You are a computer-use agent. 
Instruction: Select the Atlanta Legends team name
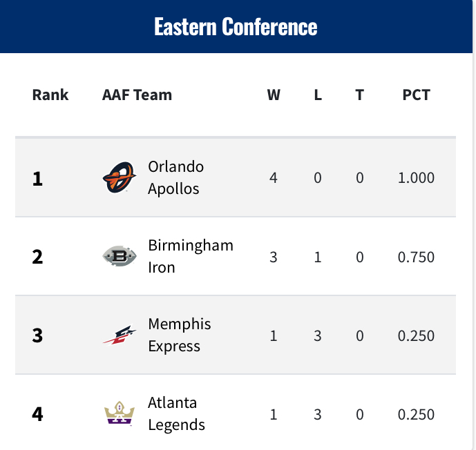click(176, 413)
